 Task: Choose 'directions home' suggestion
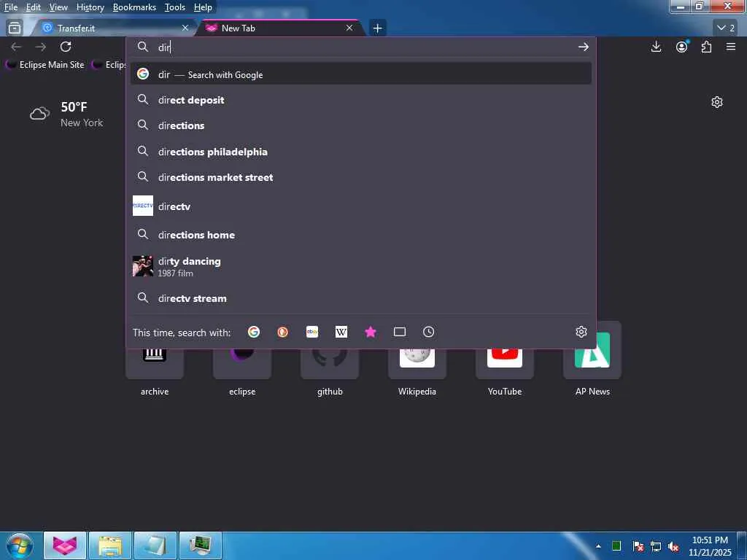click(x=361, y=235)
